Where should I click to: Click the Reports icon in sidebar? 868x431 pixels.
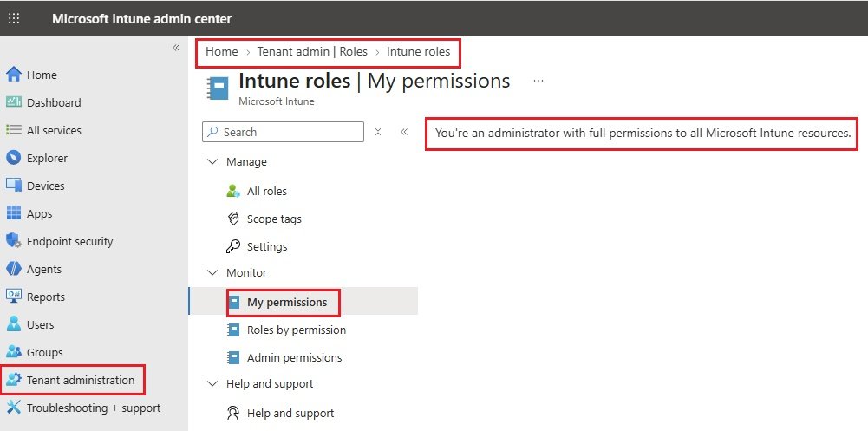point(14,297)
